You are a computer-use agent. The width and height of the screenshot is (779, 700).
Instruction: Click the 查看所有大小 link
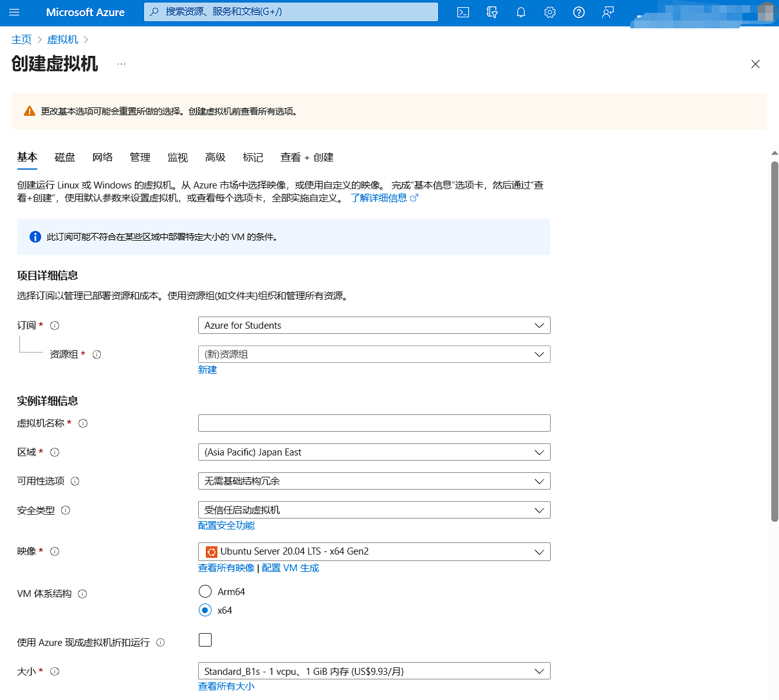pos(226,686)
